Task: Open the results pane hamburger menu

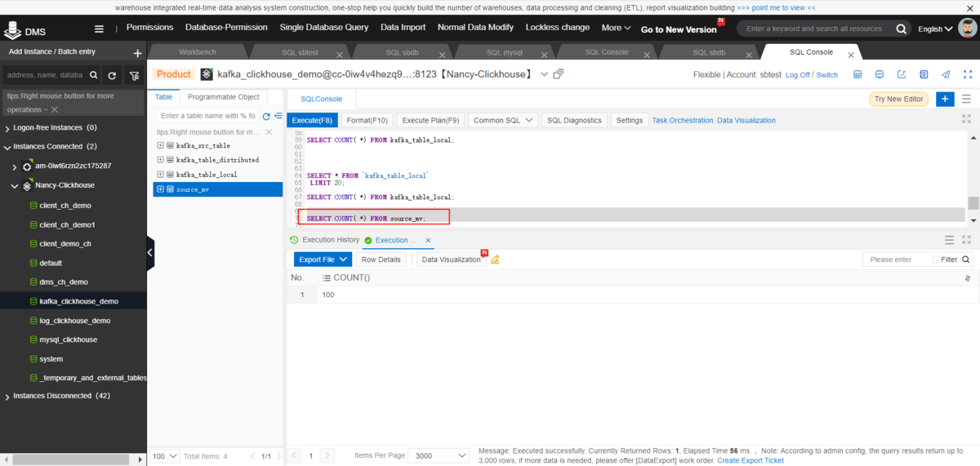Action: coord(949,240)
